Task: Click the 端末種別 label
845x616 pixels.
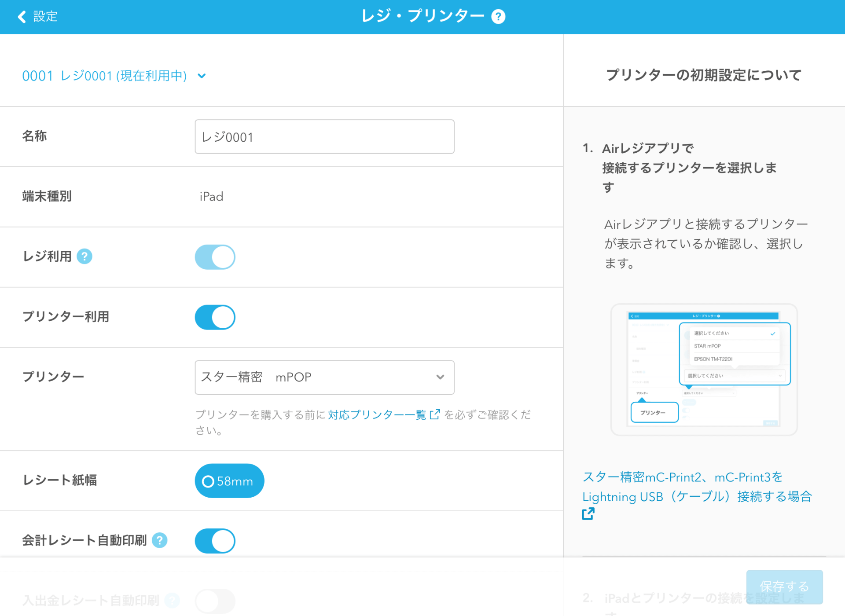Action: pos(47,196)
